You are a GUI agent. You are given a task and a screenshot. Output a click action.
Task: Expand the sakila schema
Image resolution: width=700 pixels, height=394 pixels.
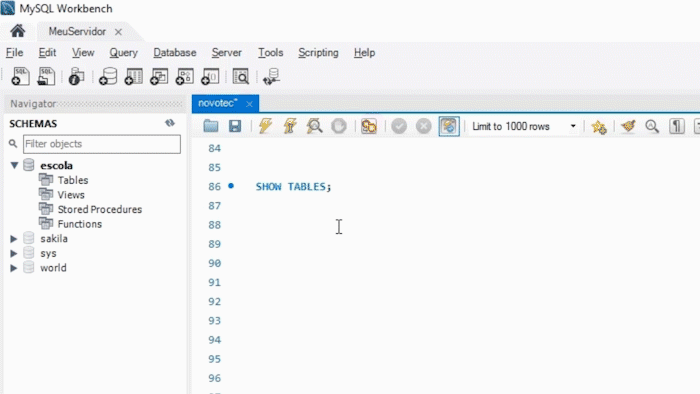point(14,239)
